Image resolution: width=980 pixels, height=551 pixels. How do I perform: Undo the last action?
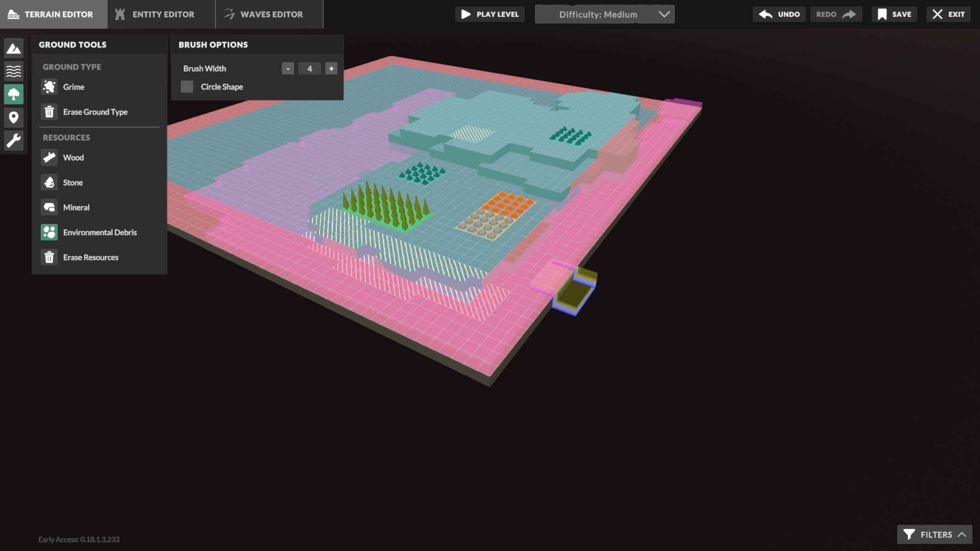(x=779, y=14)
